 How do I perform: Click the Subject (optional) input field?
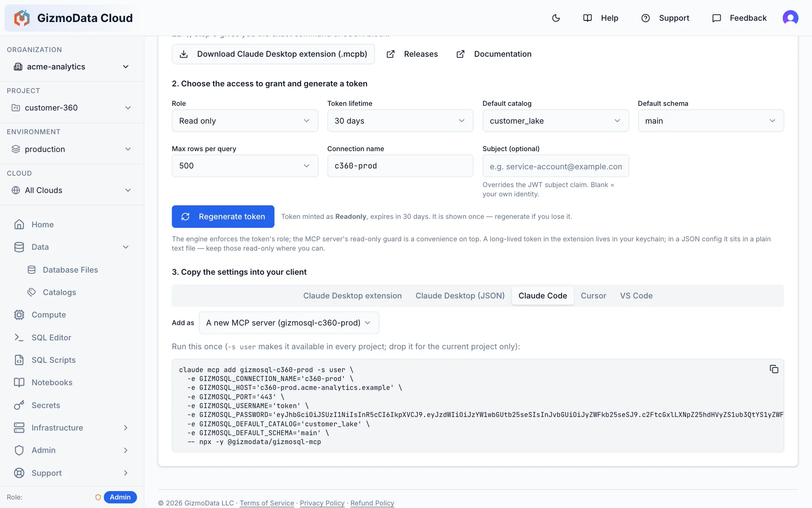click(x=555, y=166)
